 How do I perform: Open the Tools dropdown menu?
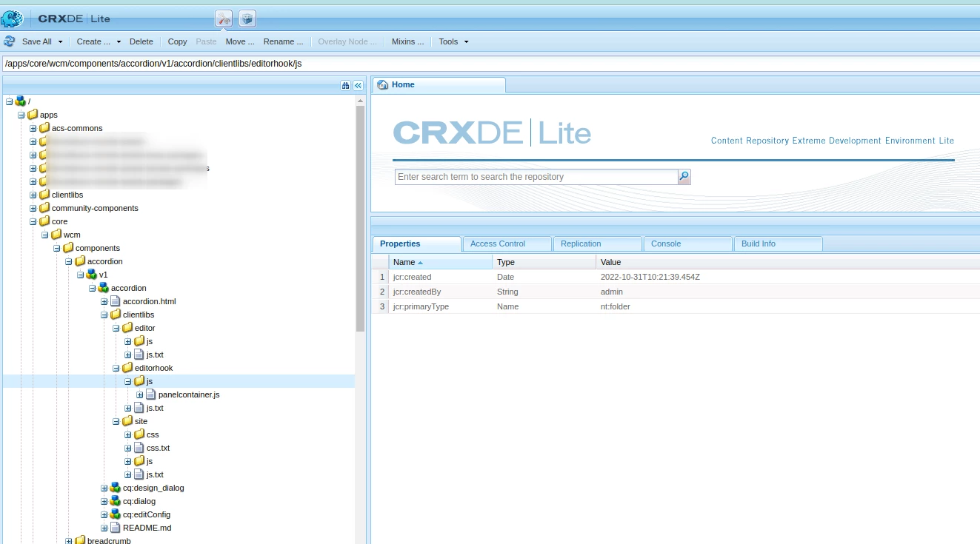(453, 41)
